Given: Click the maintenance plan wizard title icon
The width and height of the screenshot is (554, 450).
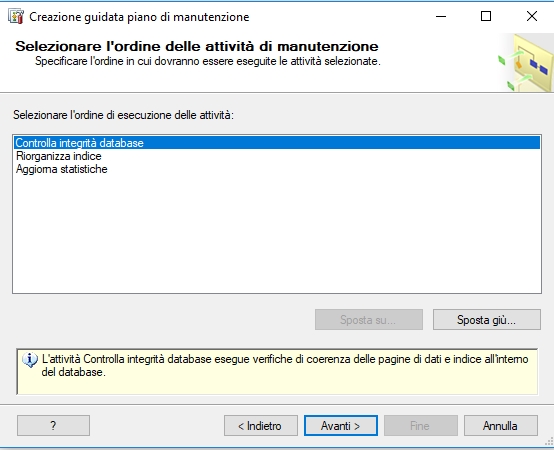Looking at the screenshot, I should 16,17.
